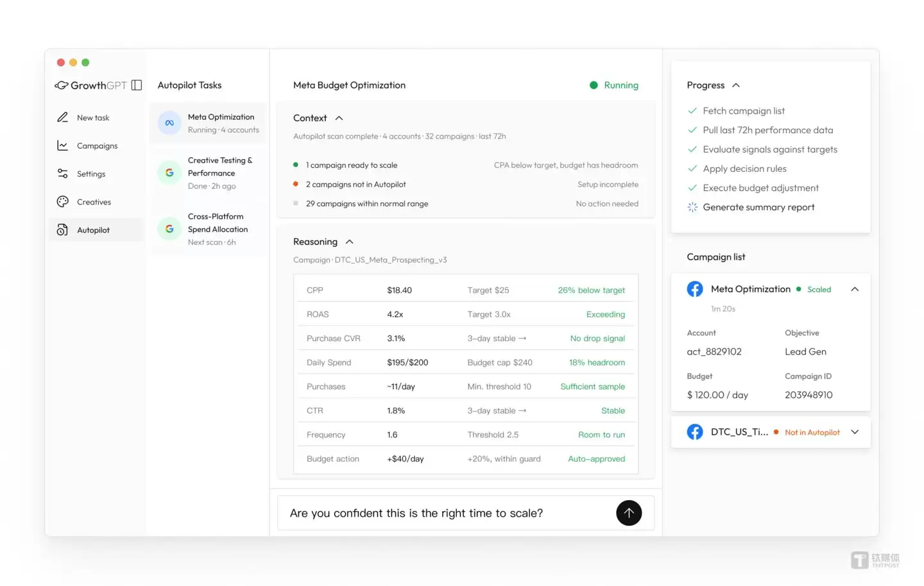Screen dimensions: 924x586
Task: Collapse the Progress panel
Action: [x=736, y=85]
